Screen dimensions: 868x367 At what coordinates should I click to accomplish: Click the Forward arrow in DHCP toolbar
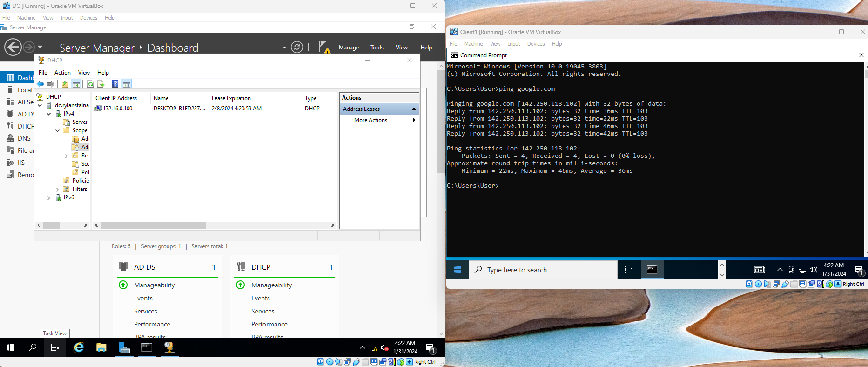pyautogui.click(x=51, y=84)
